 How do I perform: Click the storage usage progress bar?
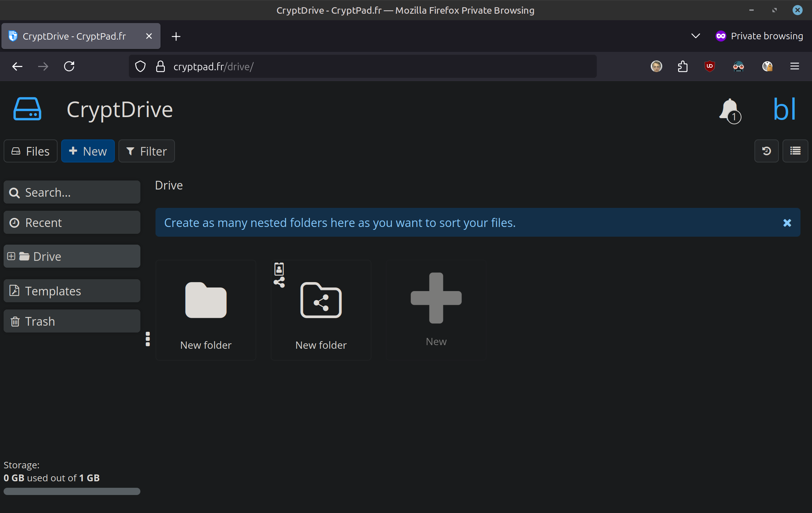tap(72, 491)
